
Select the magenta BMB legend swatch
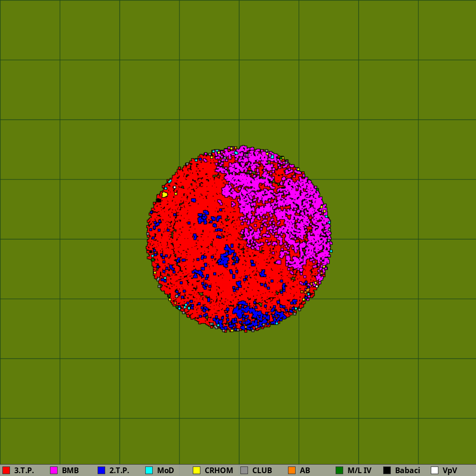[54, 470]
